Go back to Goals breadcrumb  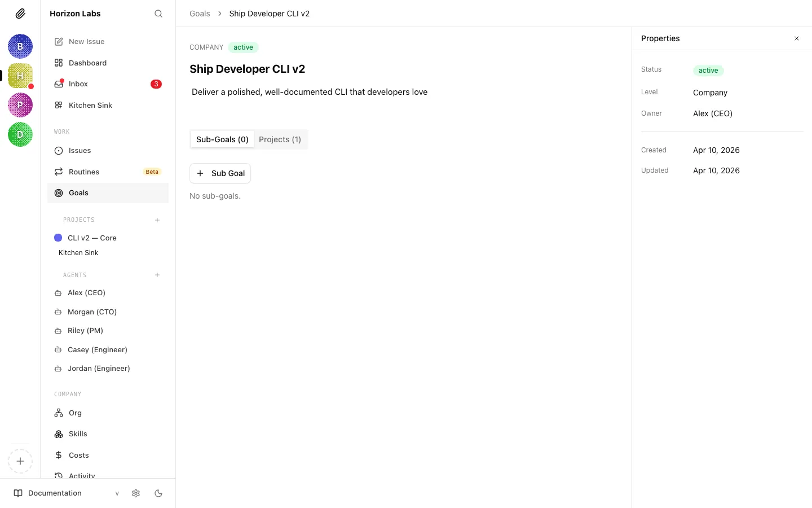click(x=200, y=14)
